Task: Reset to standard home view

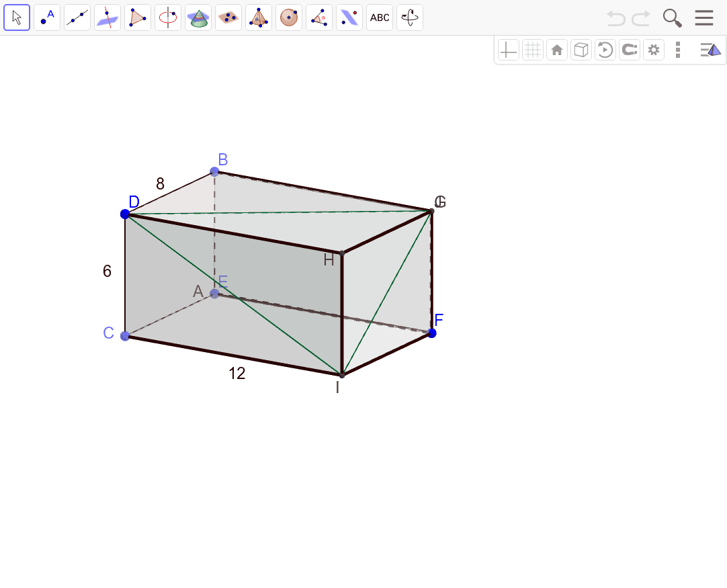Action: 557,50
